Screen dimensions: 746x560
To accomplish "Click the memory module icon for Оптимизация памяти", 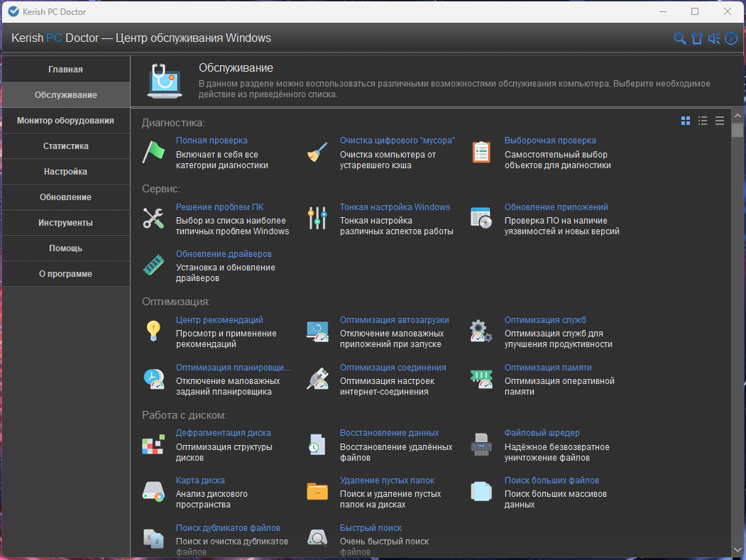I will 481,379.
